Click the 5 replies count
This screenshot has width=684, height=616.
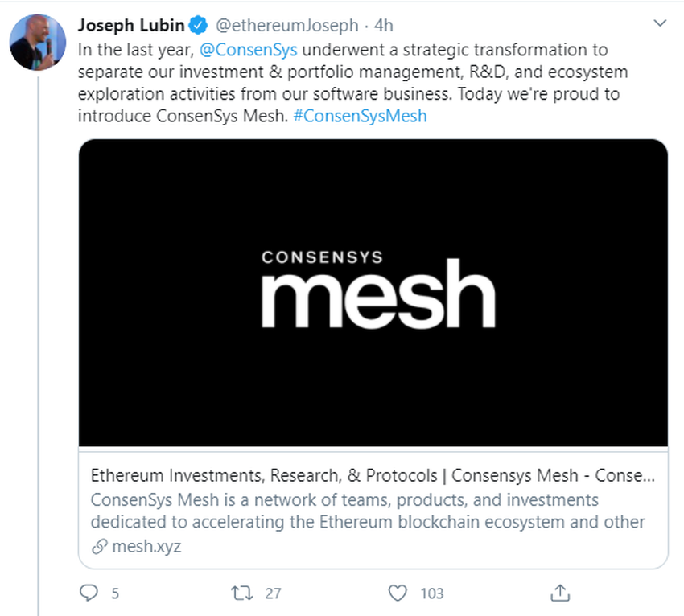coord(115,593)
